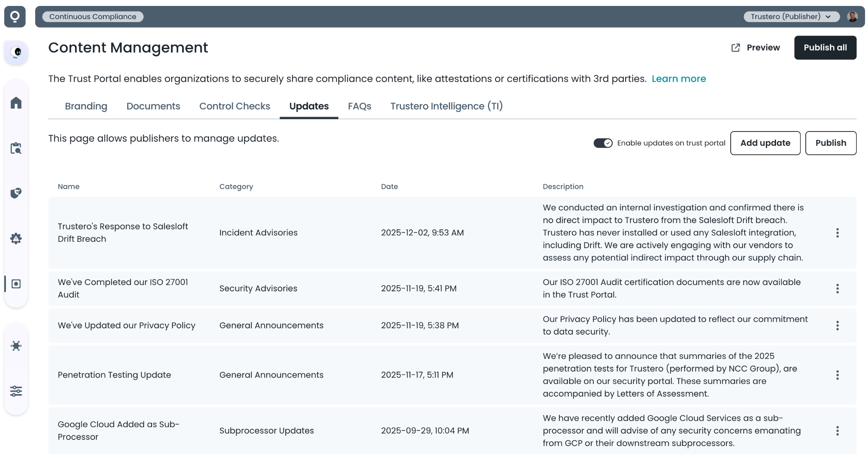Click the clipboard search sidebar icon
This screenshot has height=459, width=868.
click(x=16, y=148)
